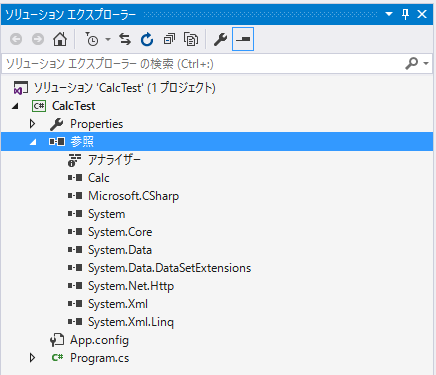
Task: Select the Program.cs file
Action: pos(99,358)
